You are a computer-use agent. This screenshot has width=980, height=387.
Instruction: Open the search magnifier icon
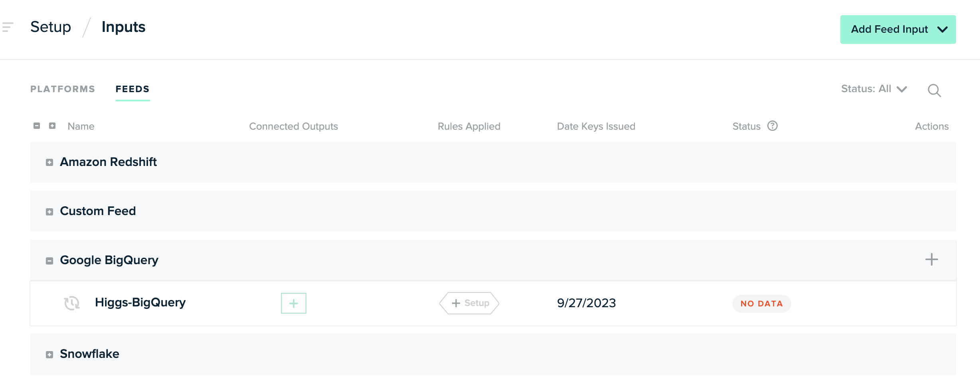tap(934, 91)
